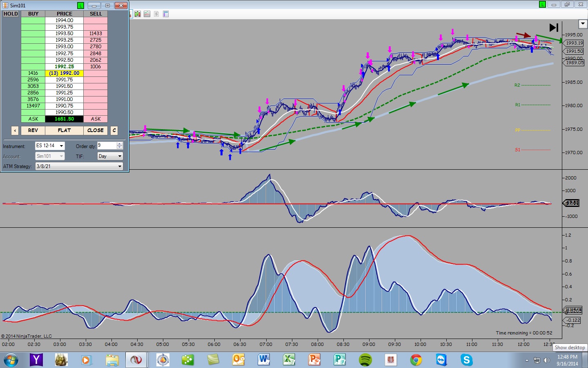
Task: Launch Skype from the taskbar
Action: coord(466,360)
